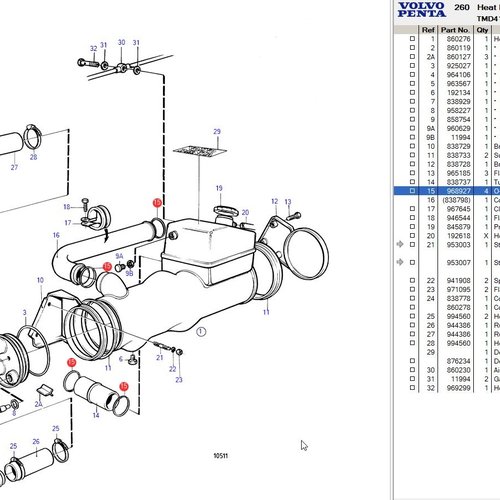This screenshot has height=500, width=500.
Task: Select part number 860276
Action: tap(459, 39)
